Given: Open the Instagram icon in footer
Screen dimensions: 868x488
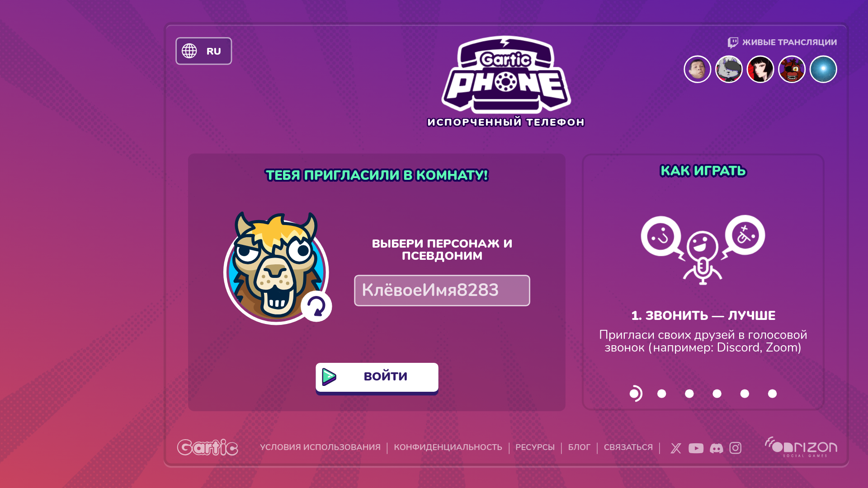Looking at the screenshot, I should coord(736,448).
